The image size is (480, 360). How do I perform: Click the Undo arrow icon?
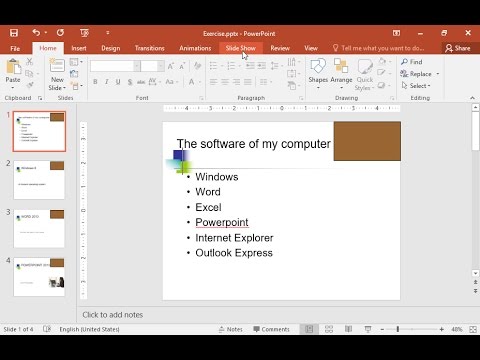pyautogui.click(x=36, y=32)
